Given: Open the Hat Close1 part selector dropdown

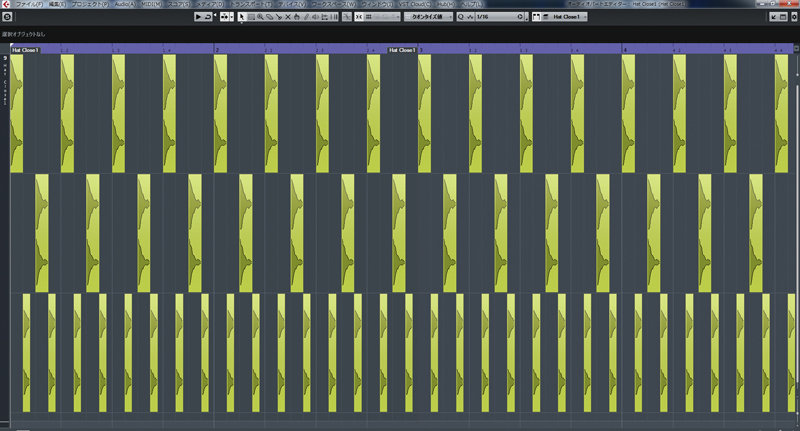Looking at the screenshot, I should pyautogui.click(x=570, y=17).
